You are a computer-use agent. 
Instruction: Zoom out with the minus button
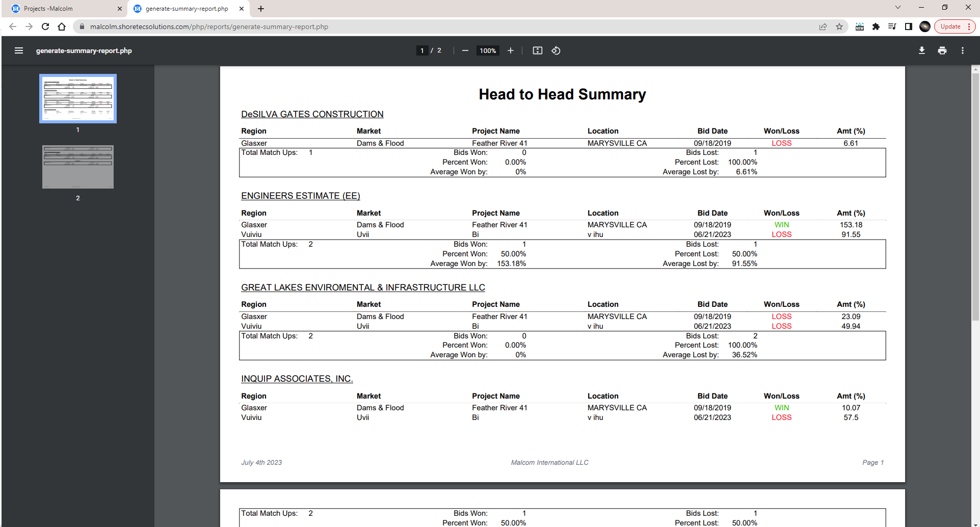(x=465, y=50)
